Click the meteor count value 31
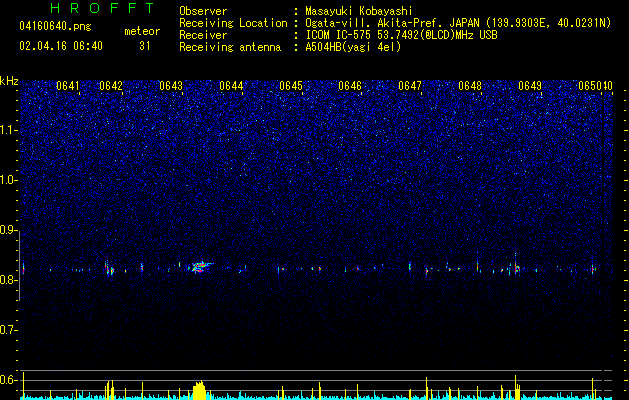This screenshot has width=629, height=400. point(144,46)
